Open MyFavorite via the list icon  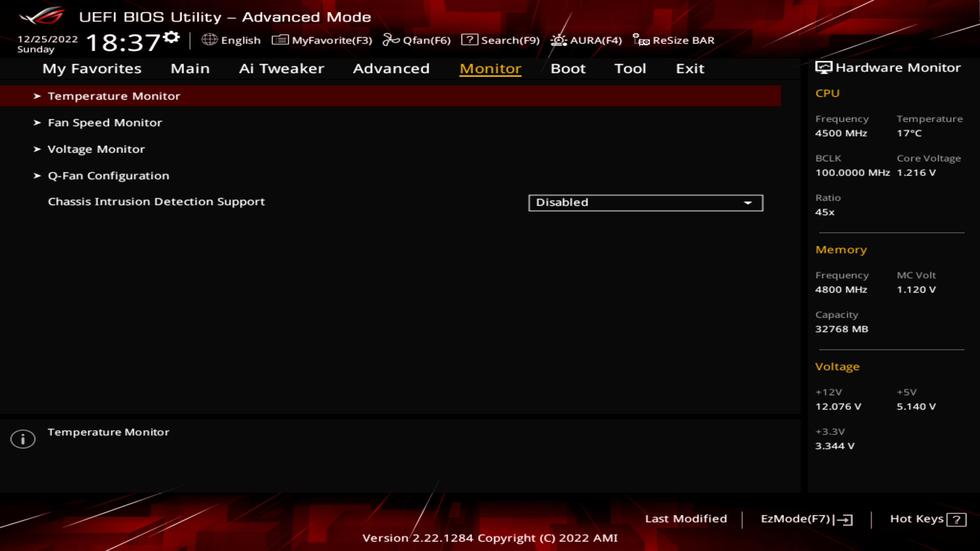click(280, 40)
